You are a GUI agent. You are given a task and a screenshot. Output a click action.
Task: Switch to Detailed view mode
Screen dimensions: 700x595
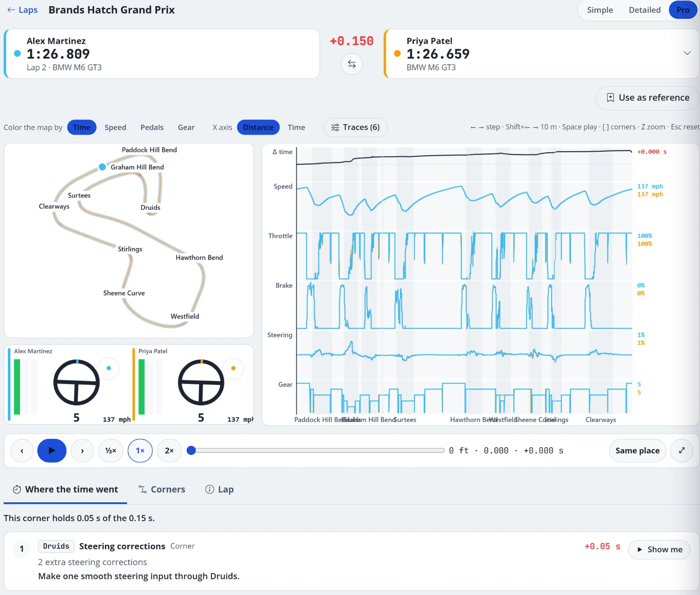pyautogui.click(x=644, y=10)
